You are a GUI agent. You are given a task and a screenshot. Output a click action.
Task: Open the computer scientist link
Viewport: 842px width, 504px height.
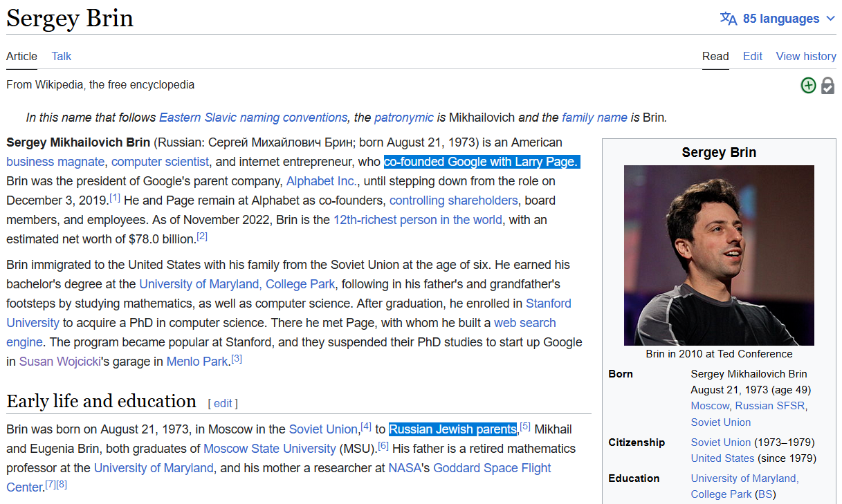pos(160,162)
